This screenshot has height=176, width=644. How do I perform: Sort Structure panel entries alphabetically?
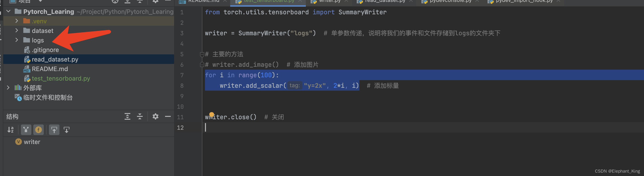pos(11,130)
